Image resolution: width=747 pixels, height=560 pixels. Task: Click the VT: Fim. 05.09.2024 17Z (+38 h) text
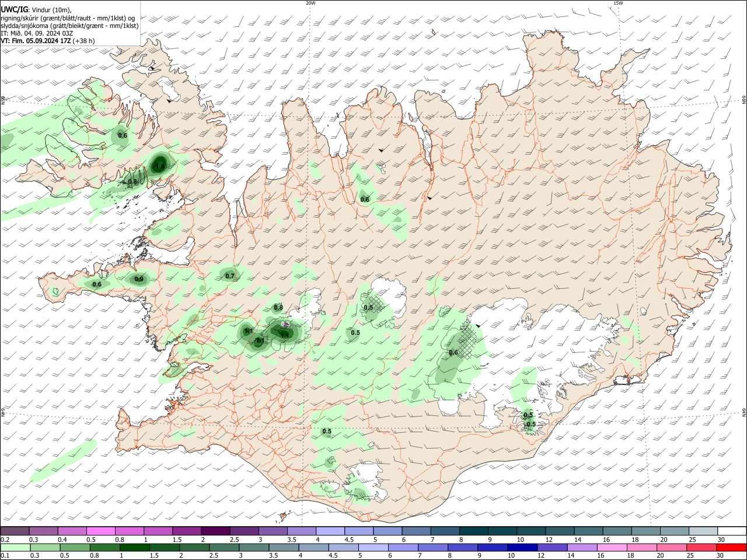coord(48,41)
